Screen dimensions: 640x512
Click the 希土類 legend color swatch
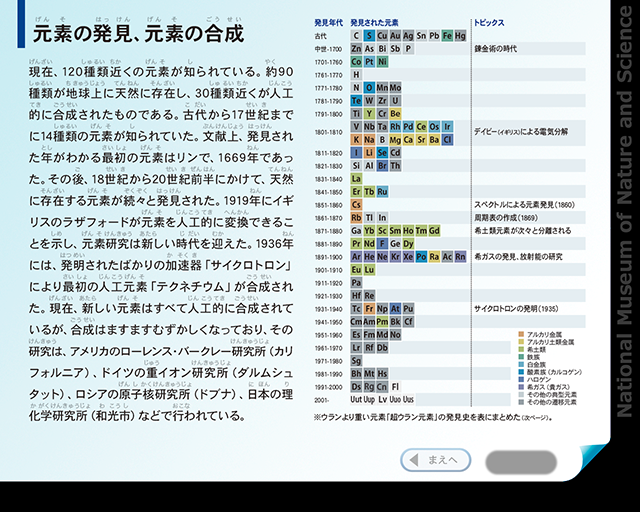[521, 349]
